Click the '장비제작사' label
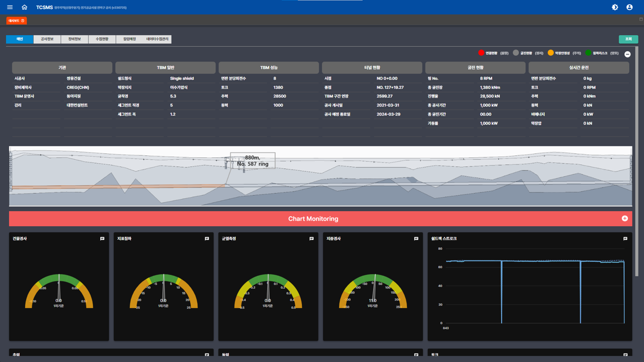The width and height of the screenshot is (644, 362). pos(23,87)
